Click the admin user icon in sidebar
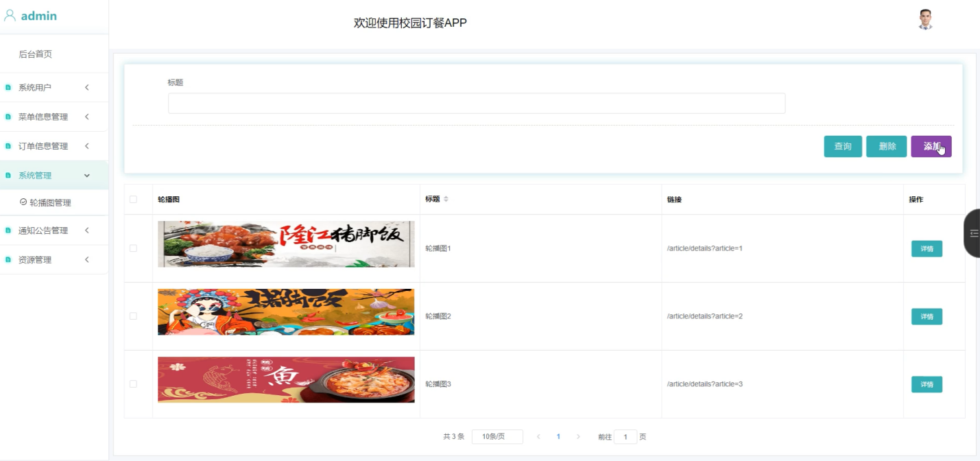This screenshot has width=980, height=461. pyautogui.click(x=10, y=16)
